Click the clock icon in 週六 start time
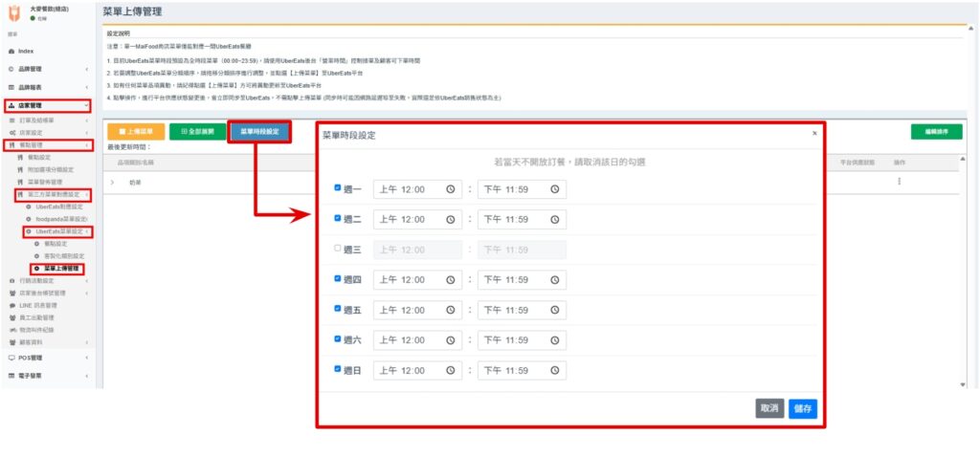Image resolution: width=980 pixels, height=457 pixels. pyautogui.click(x=451, y=340)
